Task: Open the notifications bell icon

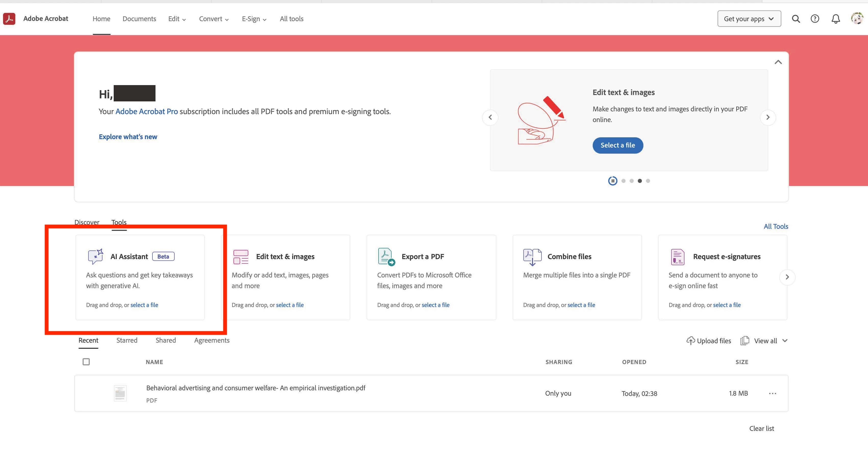Action: coord(835,19)
